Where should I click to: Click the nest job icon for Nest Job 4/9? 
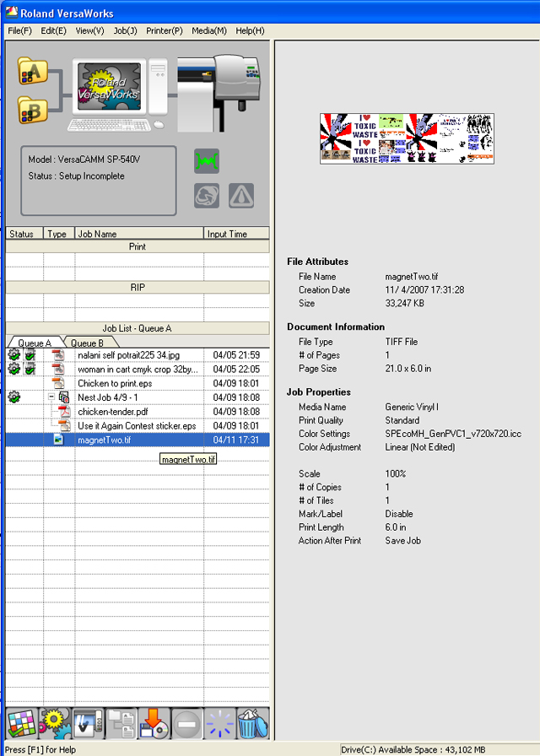tap(64, 397)
